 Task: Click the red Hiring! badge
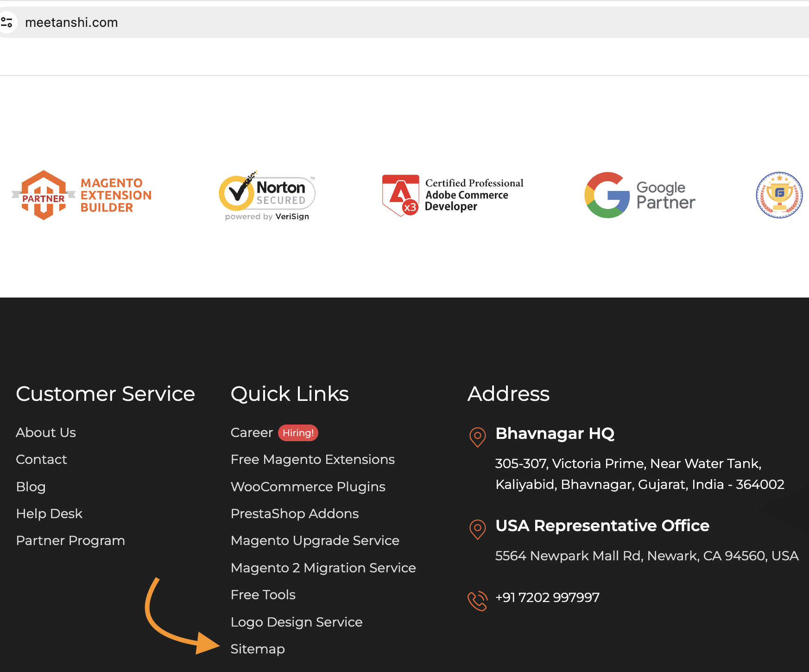(298, 433)
